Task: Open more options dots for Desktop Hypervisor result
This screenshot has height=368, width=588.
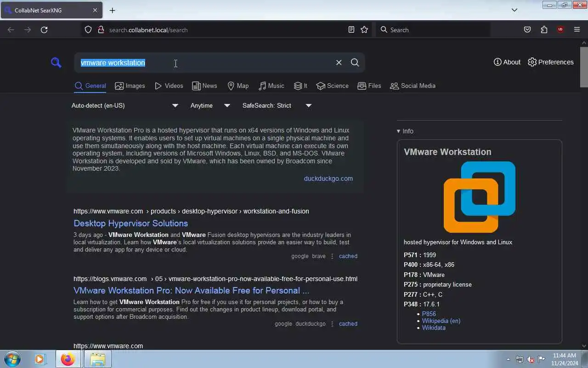Action: (332, 256)
